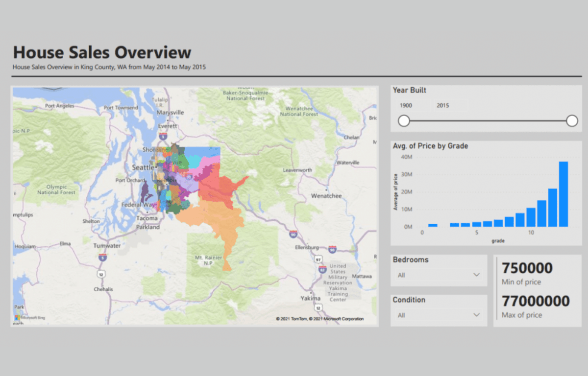Screen dimensions: 588x376
Task: Select the tallest bar in price chart
Action: 563,194
